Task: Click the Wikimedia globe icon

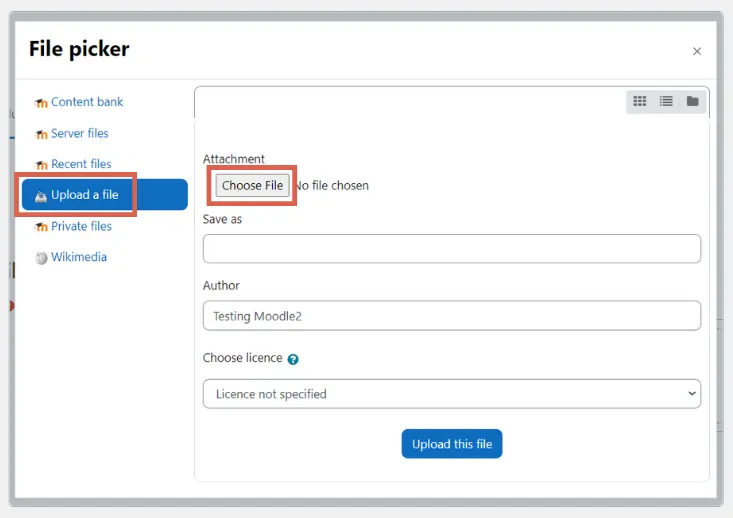Action: click(41, 258)
